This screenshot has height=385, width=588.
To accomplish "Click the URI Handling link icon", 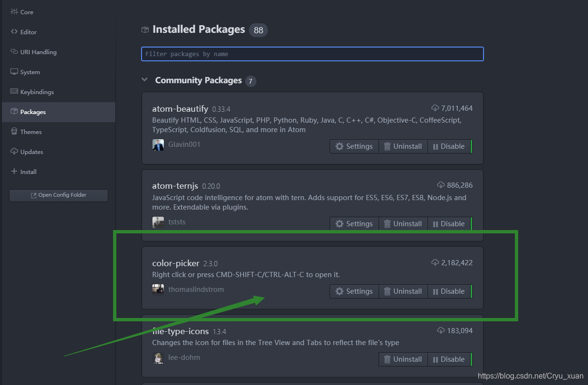I will (x=14, y=52).
